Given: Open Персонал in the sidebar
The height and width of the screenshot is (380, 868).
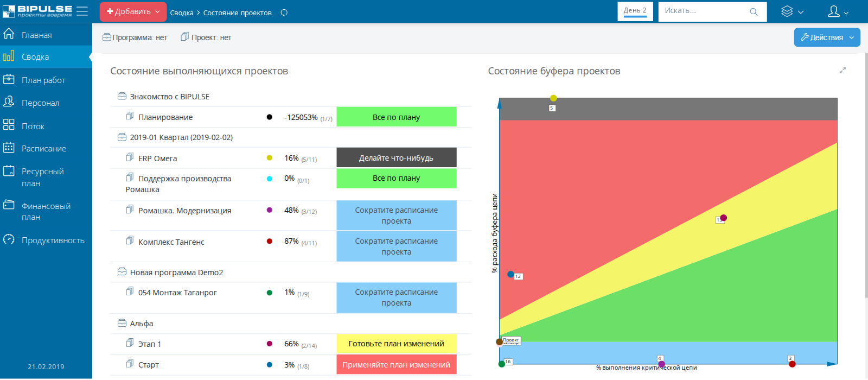Looking at the screenshot, I should click(9, 102).
